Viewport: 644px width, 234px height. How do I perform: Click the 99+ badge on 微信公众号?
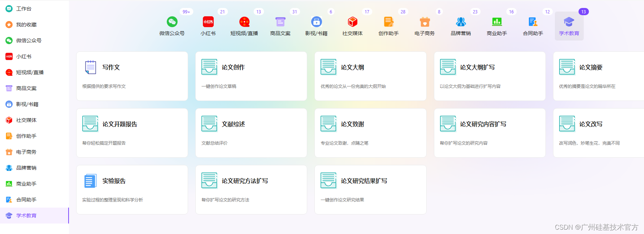tap(186, 12)
